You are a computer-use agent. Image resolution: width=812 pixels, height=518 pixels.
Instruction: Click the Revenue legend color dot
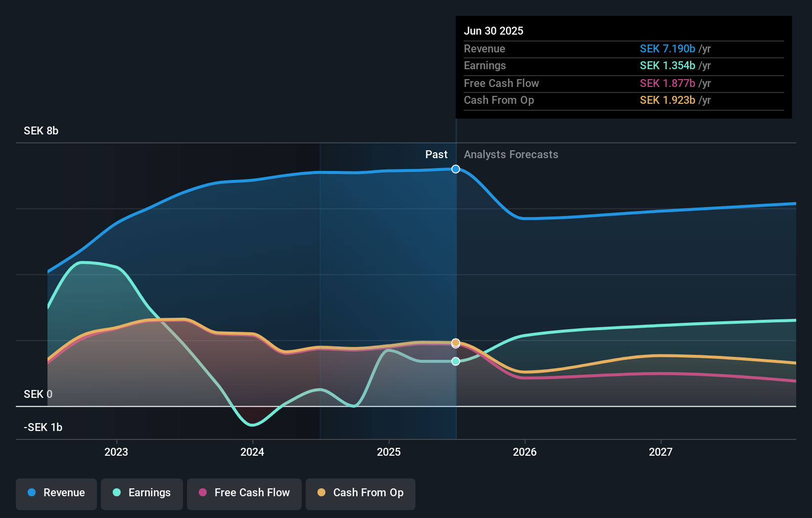[31, 493]
